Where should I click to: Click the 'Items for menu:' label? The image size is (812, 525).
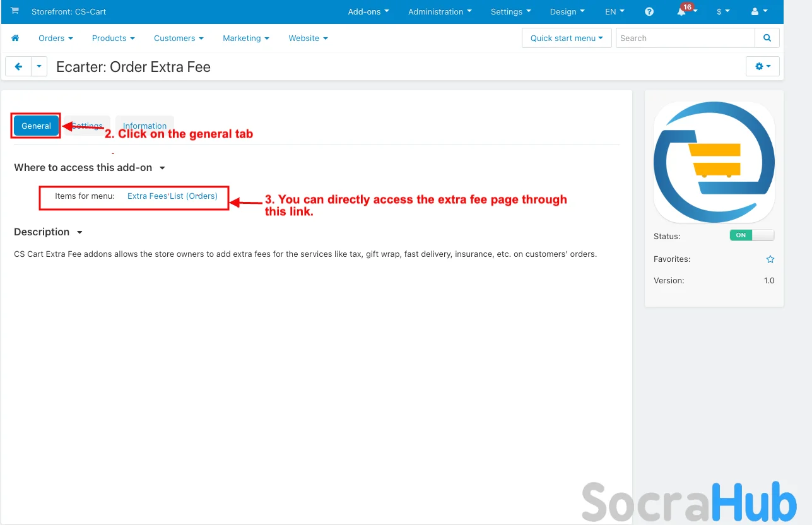click(85, 196)
